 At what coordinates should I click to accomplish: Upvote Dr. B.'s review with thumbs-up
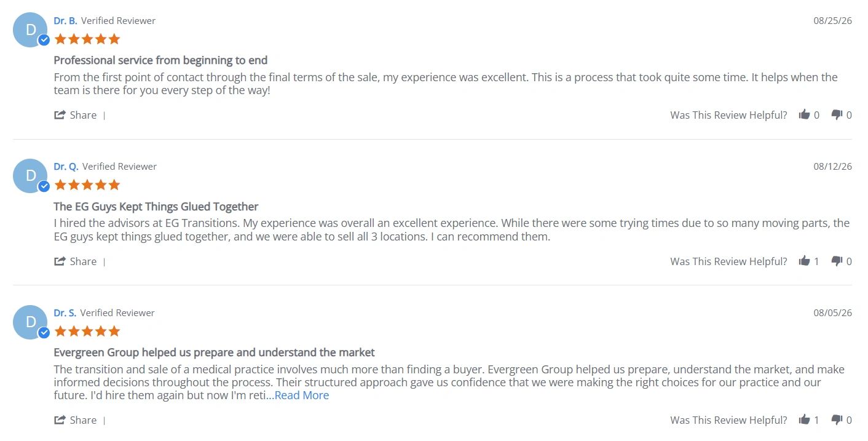(x=804, y=114)
